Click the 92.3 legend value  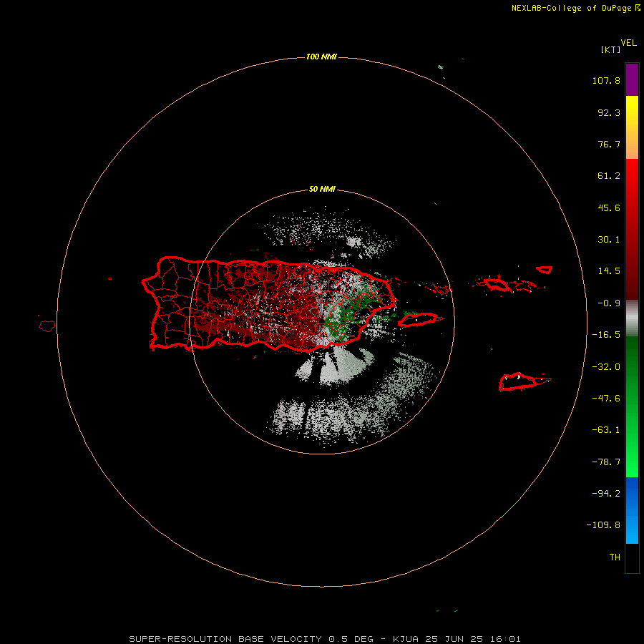coord(609,112)
